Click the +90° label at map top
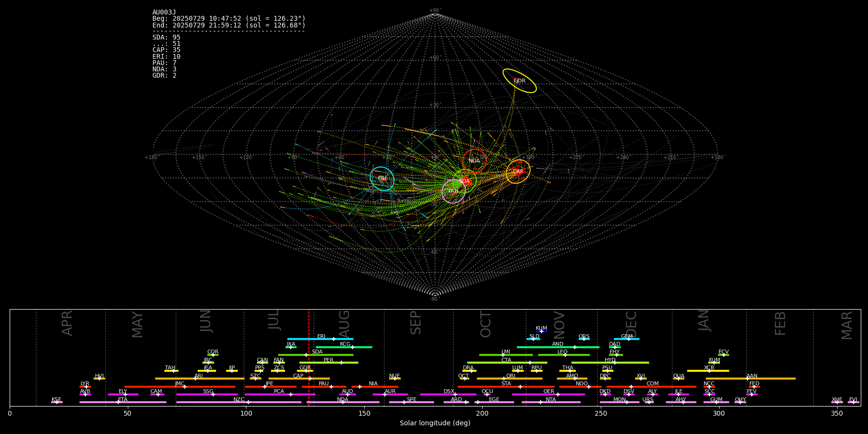Screen dimensions: 868x434 coord(434,11)
